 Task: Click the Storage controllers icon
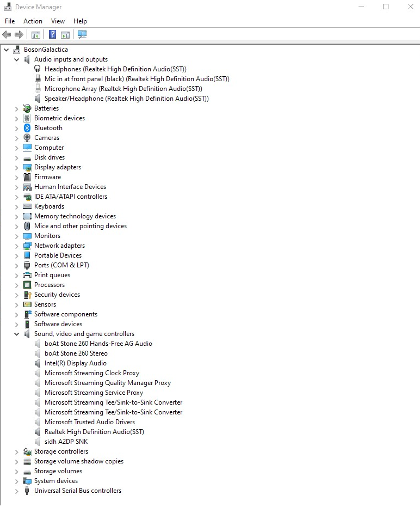click(x=27, y=451)
